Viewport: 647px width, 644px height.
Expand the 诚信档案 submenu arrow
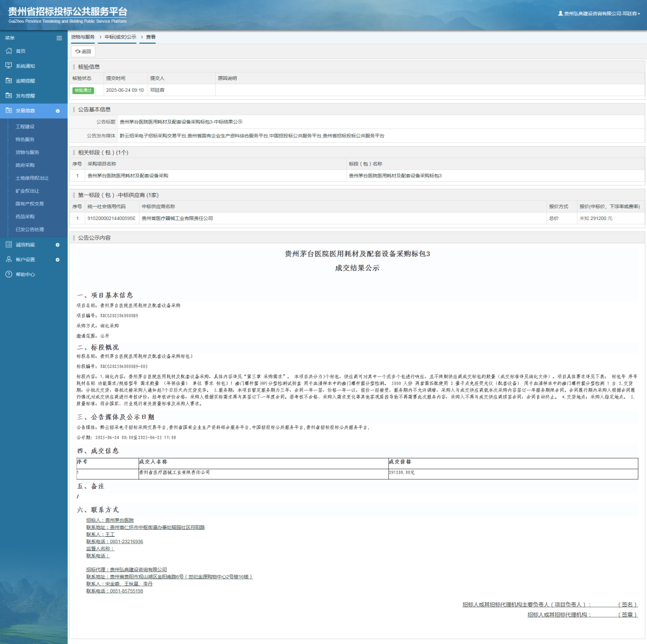tap(58, 245)
